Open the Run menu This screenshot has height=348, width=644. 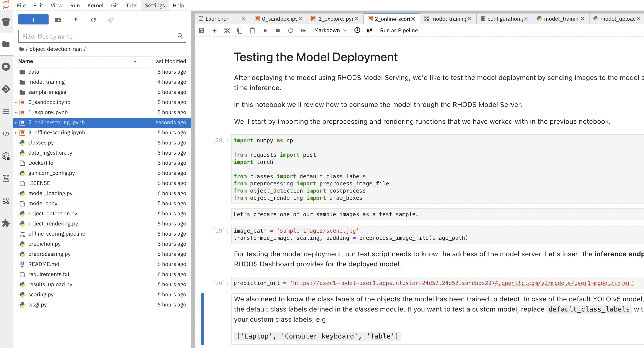pyautogui.click(x=75, y=5)
